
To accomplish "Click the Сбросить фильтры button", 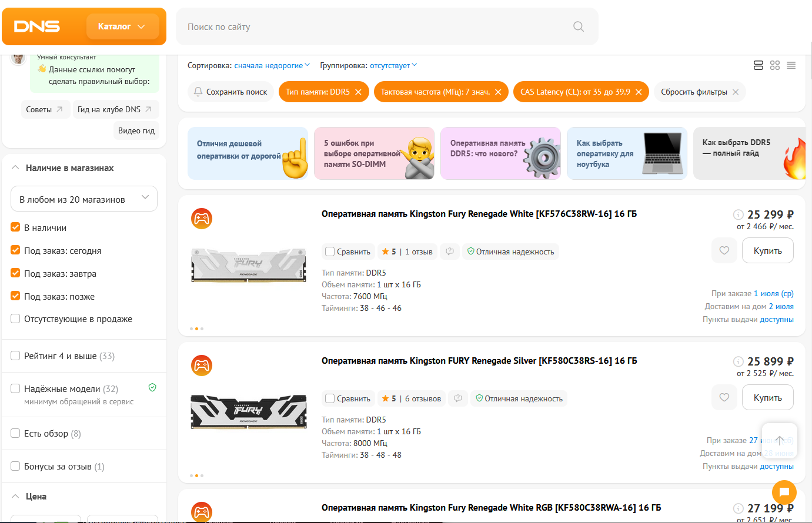I will pos(700,92).
